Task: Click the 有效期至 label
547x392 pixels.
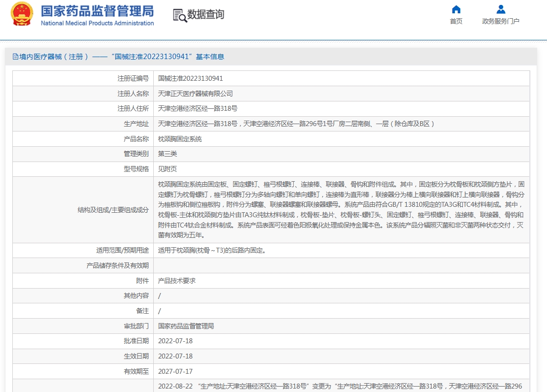Action: (136, 371)
